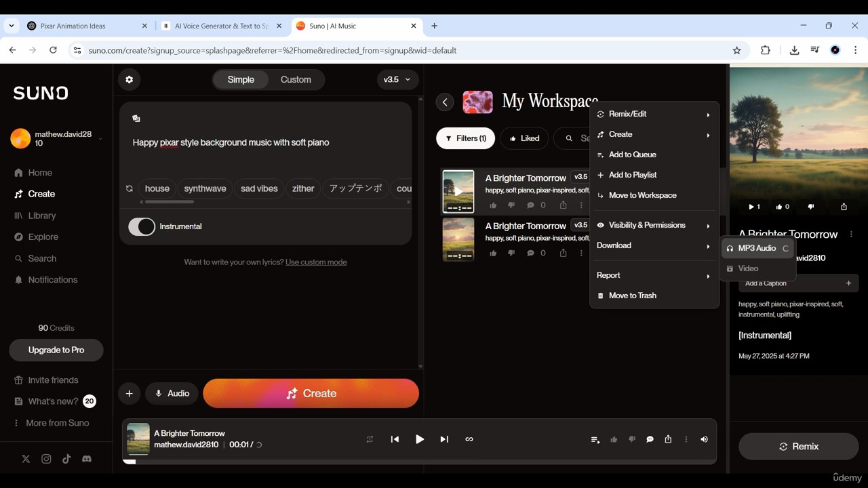Viewport: 868px width, 488px height.
Task: Skip to next track in player bar
Action: (444, 439)
